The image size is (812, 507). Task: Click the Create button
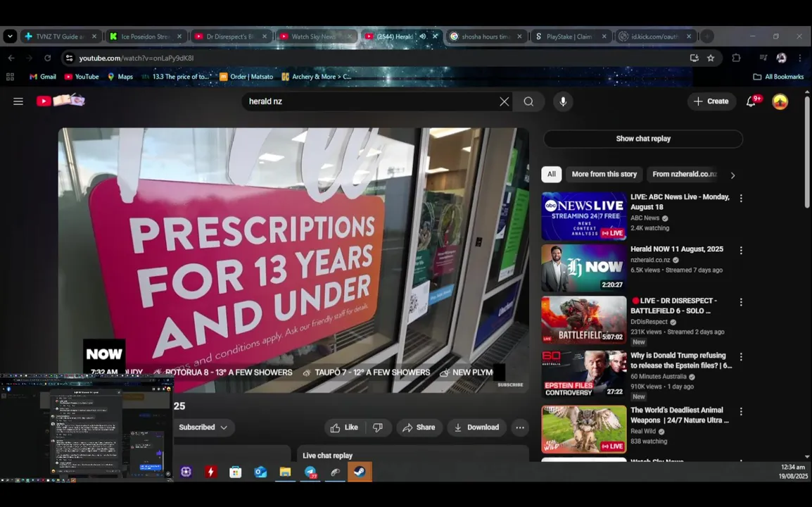tap(711, 101)
